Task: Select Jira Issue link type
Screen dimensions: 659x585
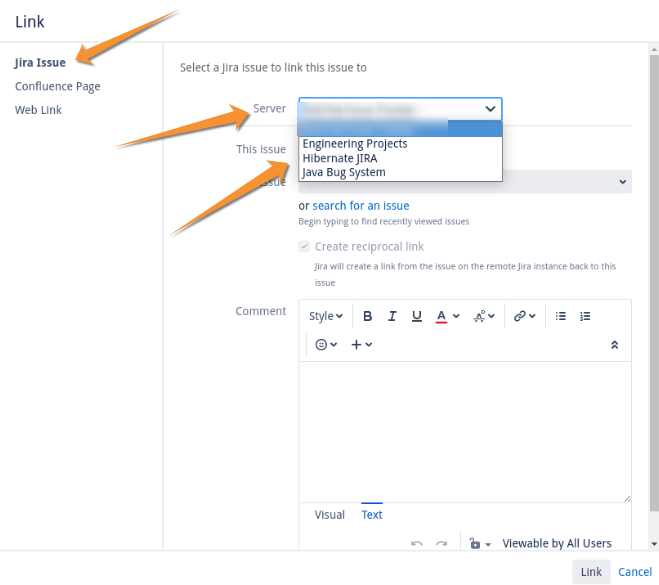Action: coord(40,63)
